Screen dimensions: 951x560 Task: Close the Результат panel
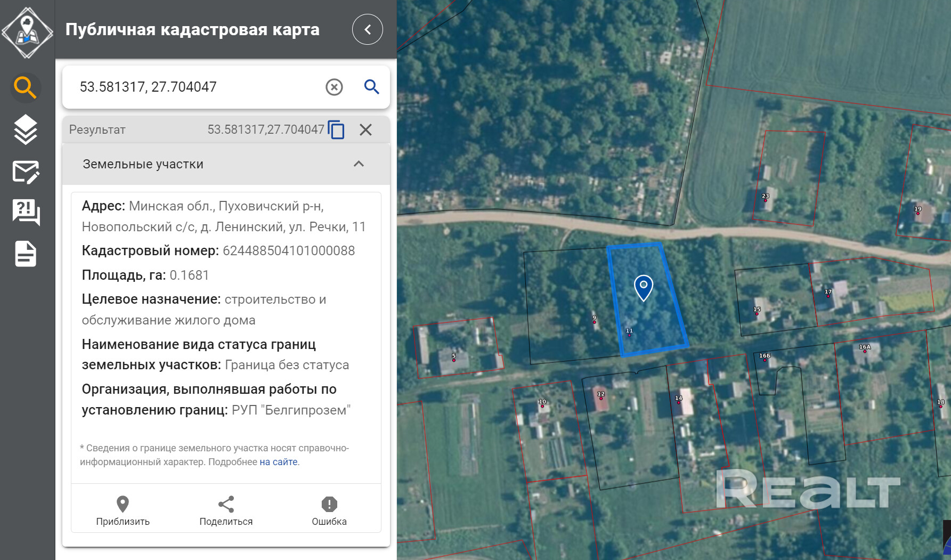365,129
